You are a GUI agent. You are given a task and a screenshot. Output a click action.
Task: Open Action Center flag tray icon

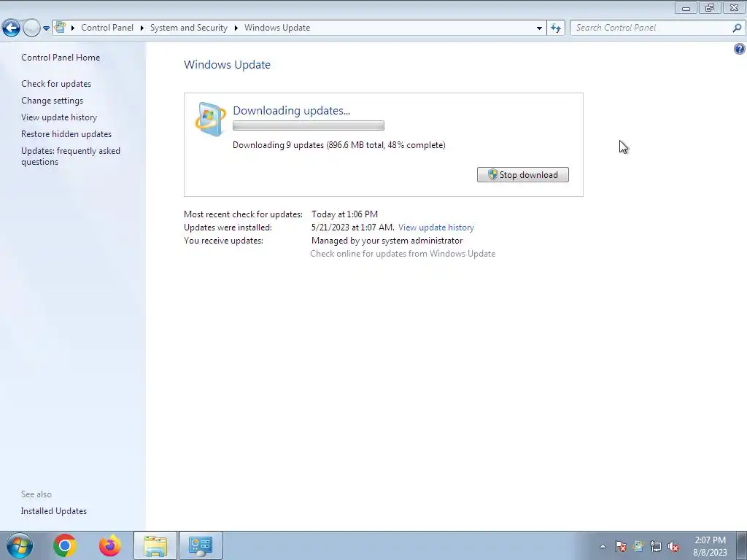coord(620,546)
